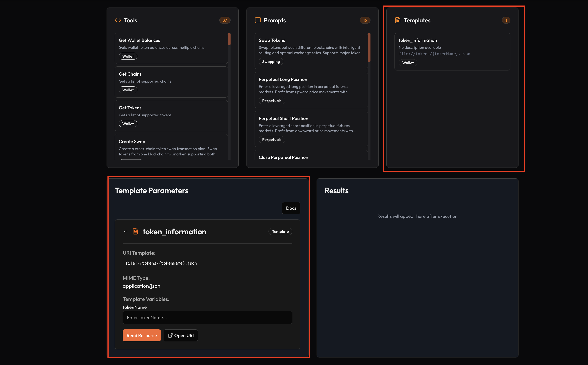
Task: Select the Perpetual Long Position prompt
Action: pos(311,90)
